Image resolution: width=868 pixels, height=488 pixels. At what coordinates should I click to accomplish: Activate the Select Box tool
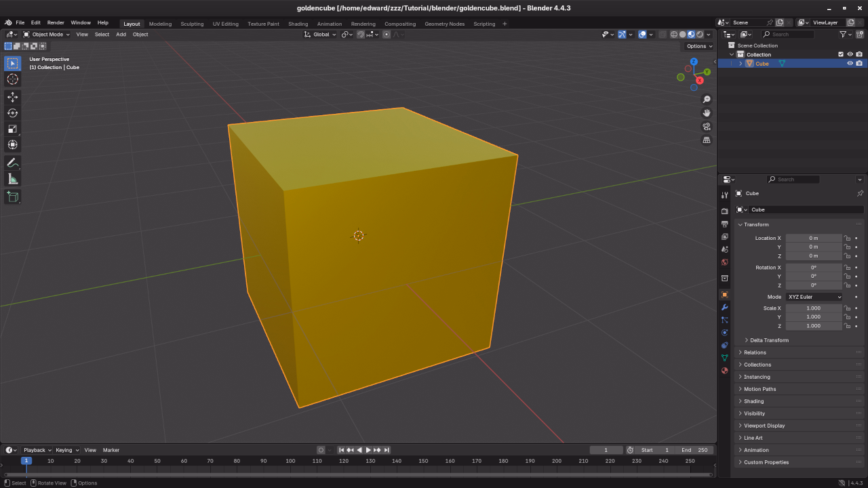tap(12, 63)
